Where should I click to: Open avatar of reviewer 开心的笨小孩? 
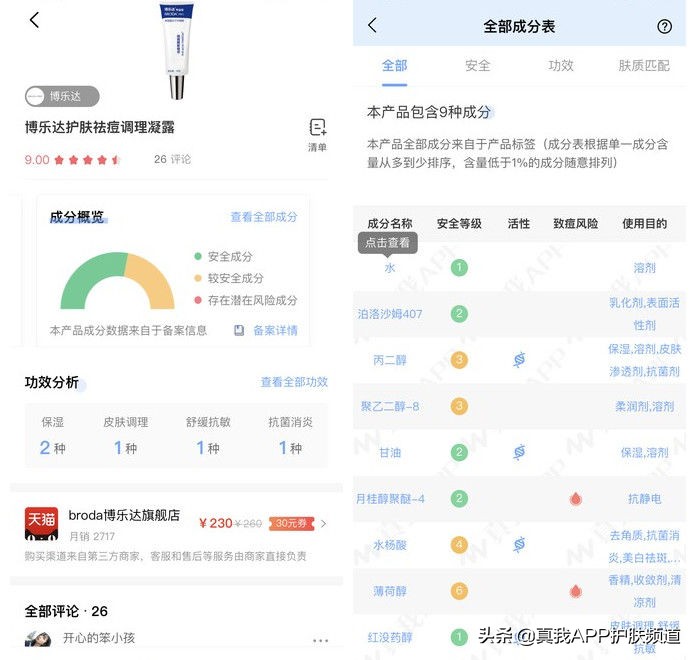(38, 639)
